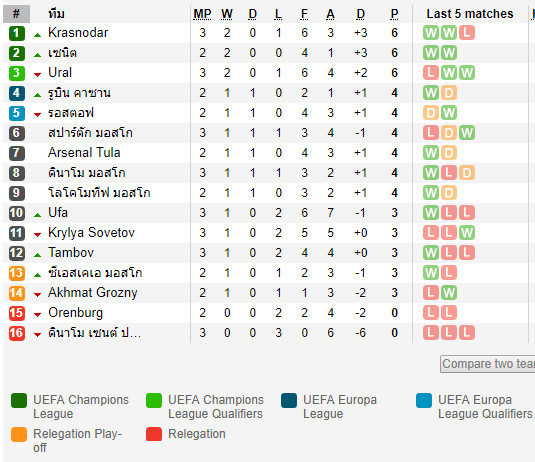Click the light blue position 5 badge
The image size is (535, 462).
point(16,113)
